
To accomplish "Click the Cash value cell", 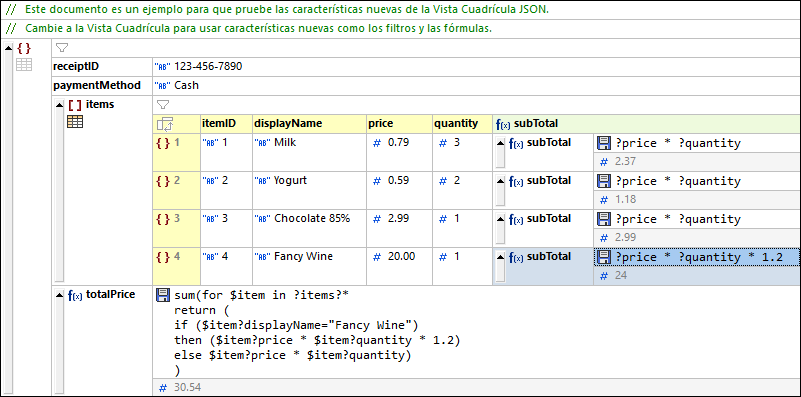I will click(x=476, y=86).
